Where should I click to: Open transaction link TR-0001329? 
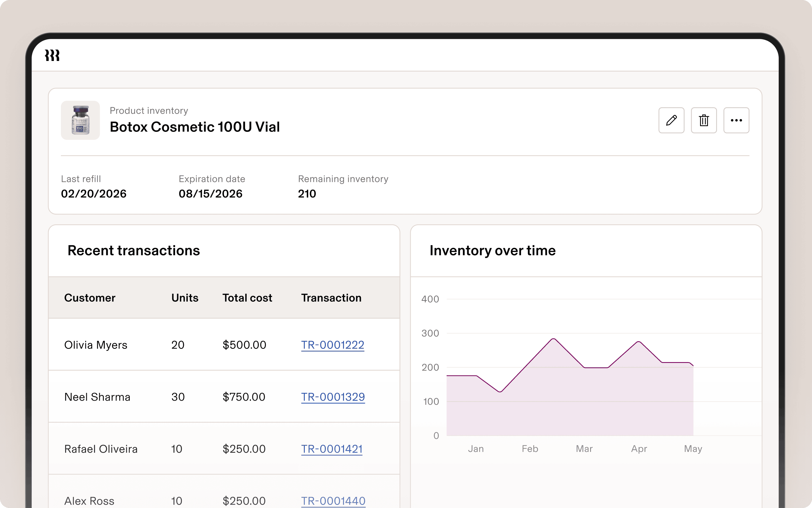tap(333, 397)
